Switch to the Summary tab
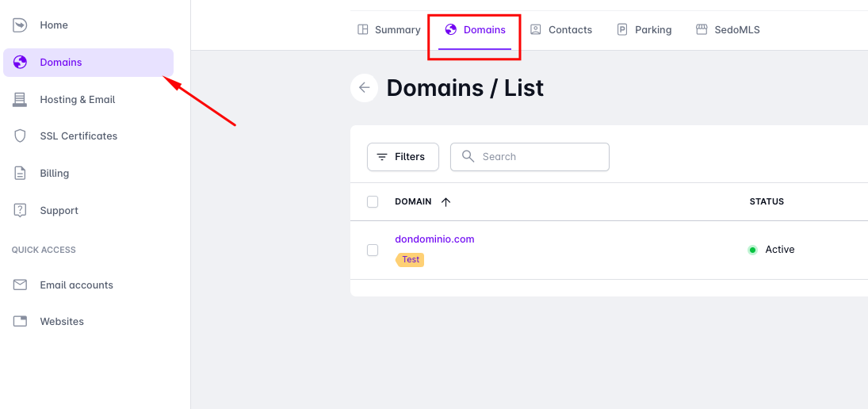Screen dimensions: 868x409 pos(389,30)
